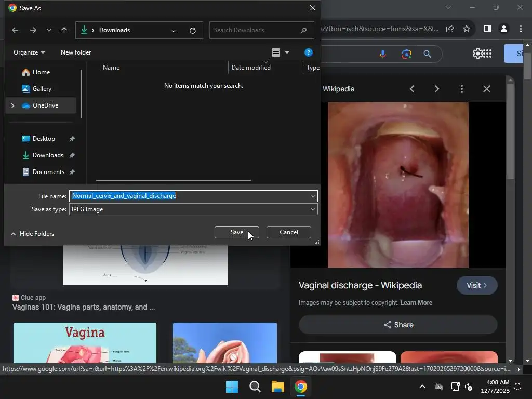Open Google quick settings gear
Image resolution: width=532 pixels, height=399 pixels.
[477, 54]
